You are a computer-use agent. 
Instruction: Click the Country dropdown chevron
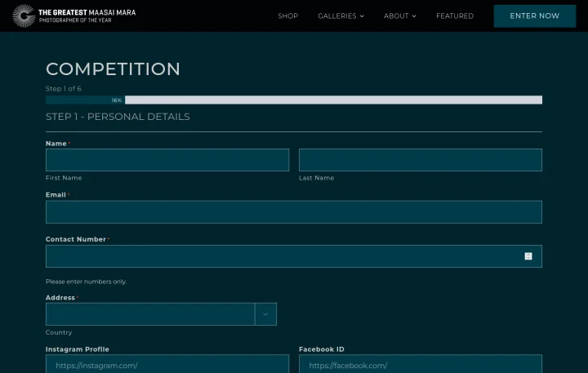[x=265, y=313]
